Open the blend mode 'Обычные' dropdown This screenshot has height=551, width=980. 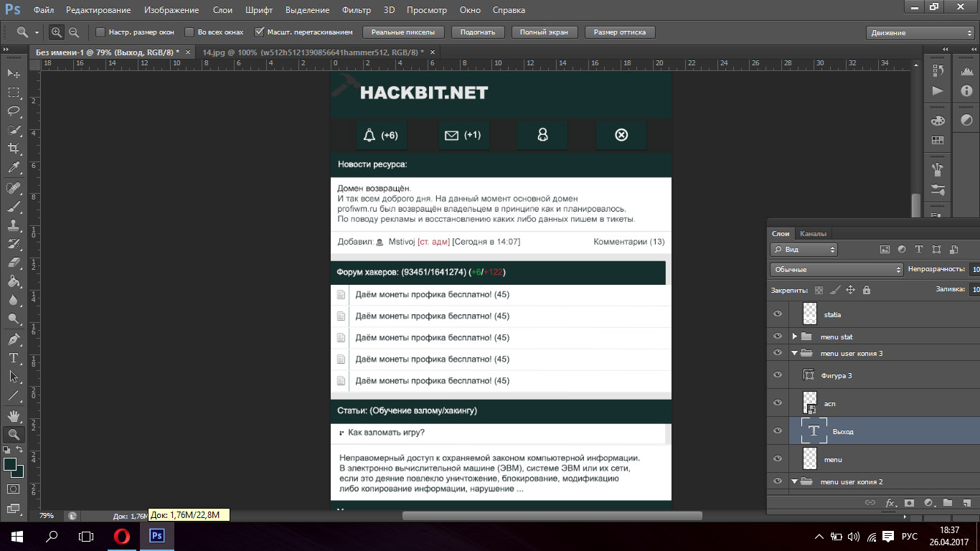point(837,270)
